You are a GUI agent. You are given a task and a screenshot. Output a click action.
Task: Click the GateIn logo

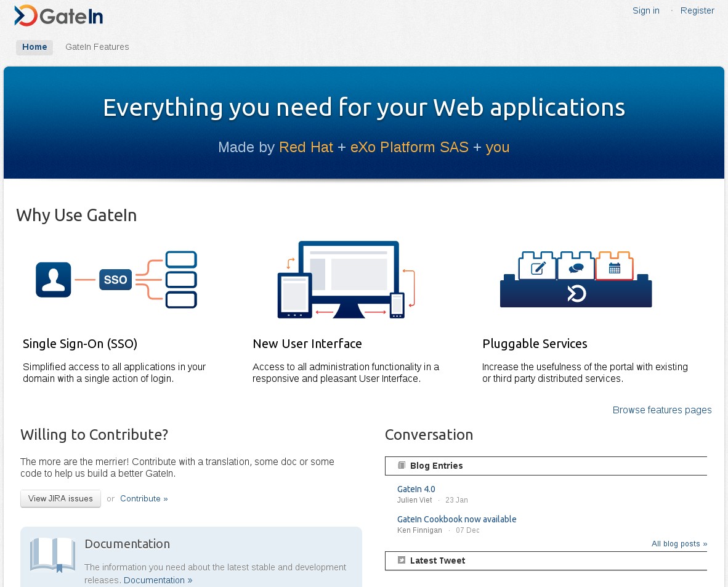coord(59,16)
